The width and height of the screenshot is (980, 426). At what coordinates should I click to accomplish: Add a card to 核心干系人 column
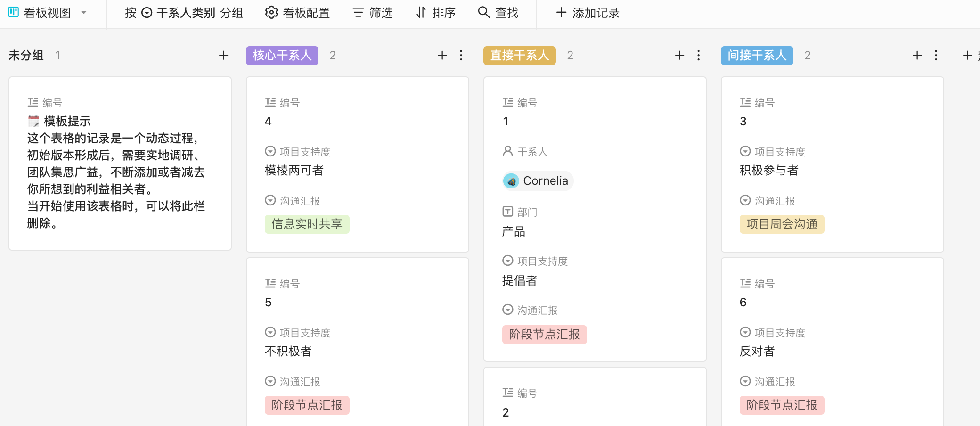tap(442, 55)
